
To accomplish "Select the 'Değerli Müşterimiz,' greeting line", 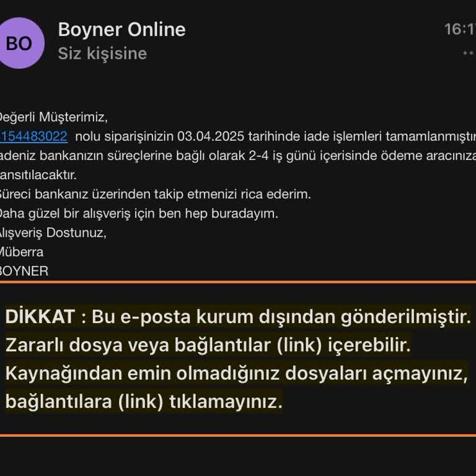I will pos(54,117).
